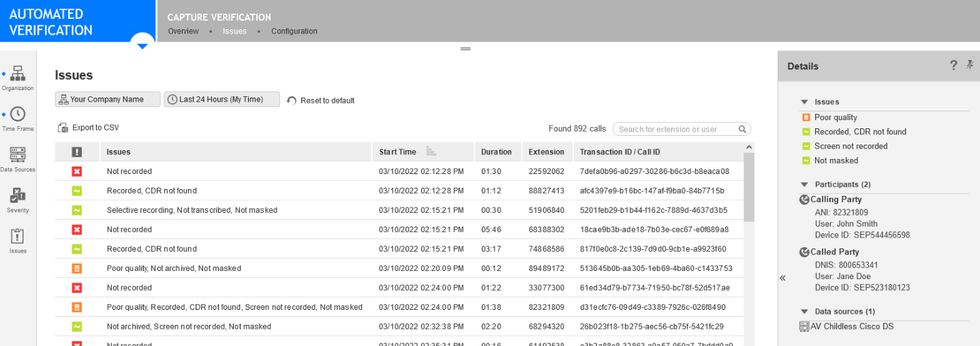Click the severity exclamation column header

tap(77, 152)
